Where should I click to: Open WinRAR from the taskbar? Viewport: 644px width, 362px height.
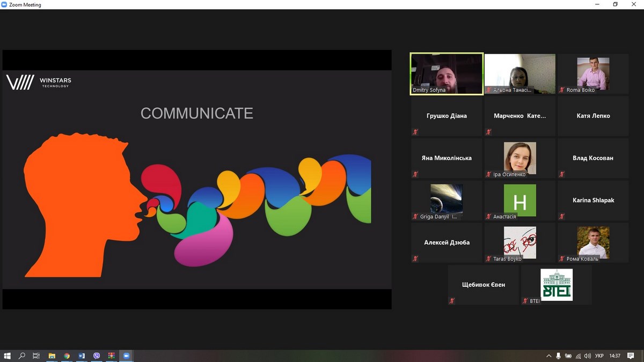pos(111,356)
